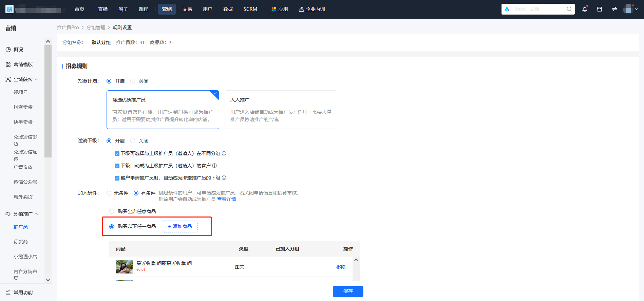This screenshot has width=644, height=301.
Task: Click sidebar scroll up arrow
Action: tap(48, 41)
